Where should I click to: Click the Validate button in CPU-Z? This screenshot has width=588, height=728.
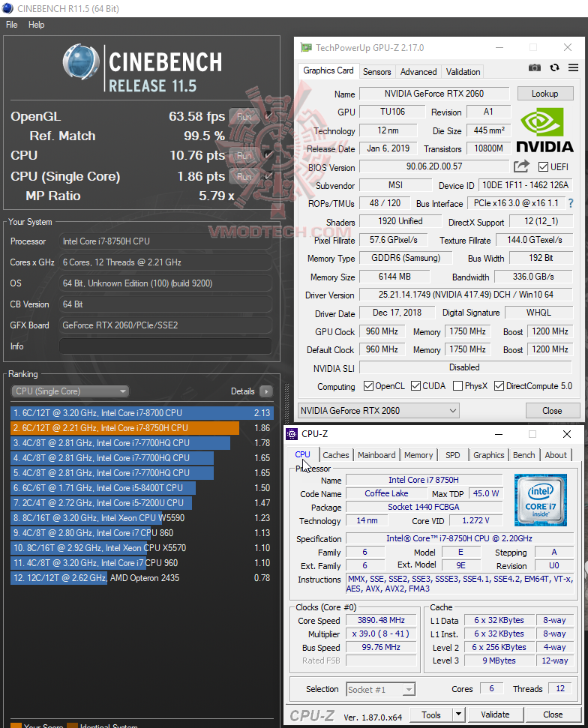tap(495, 714)
